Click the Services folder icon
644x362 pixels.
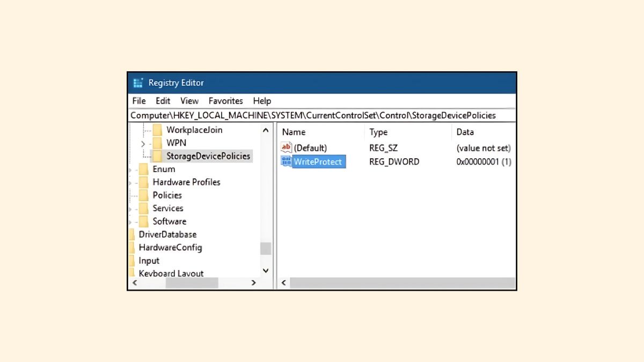coord(143,208)
